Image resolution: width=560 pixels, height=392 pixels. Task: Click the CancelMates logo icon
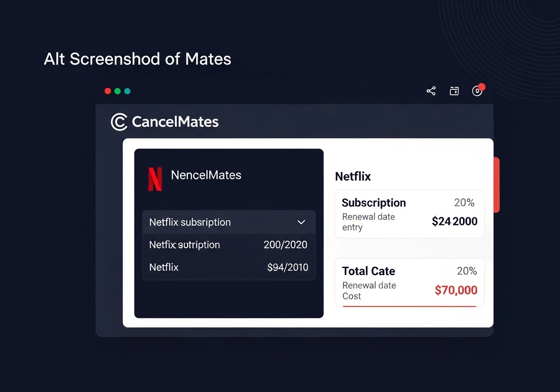pyautogui.click(x=119, y=122)
